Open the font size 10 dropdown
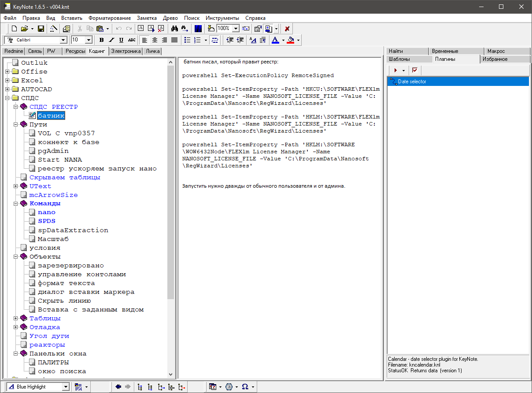Image resolution: width=532 pixels, height=393 pixels. coord(89,40)
